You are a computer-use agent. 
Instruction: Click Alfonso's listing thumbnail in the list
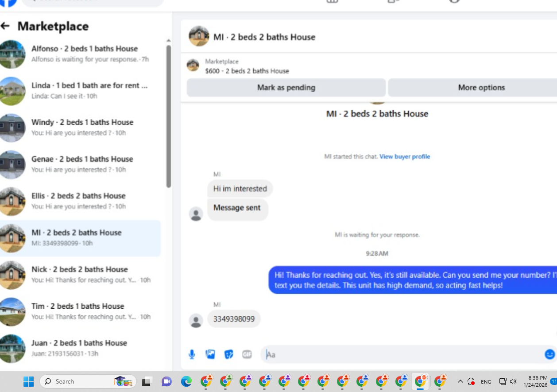pyautogui.click(x=12, y=54)
